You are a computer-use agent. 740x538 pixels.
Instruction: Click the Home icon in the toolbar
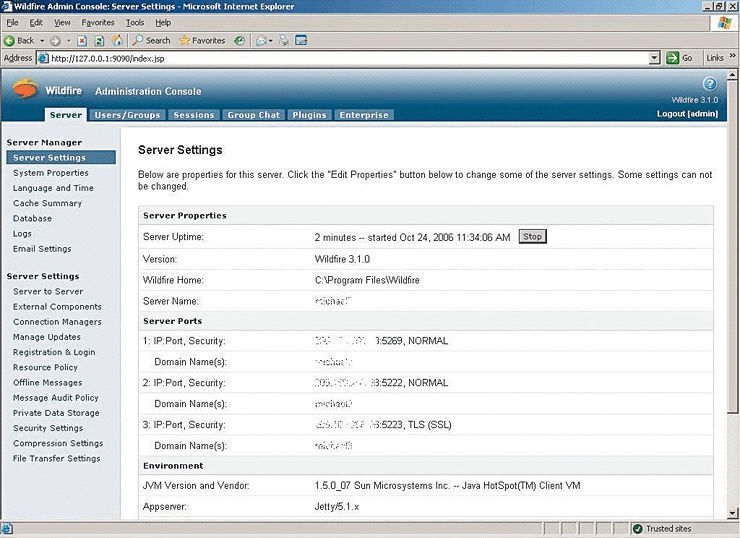click(x=118, y=41)
